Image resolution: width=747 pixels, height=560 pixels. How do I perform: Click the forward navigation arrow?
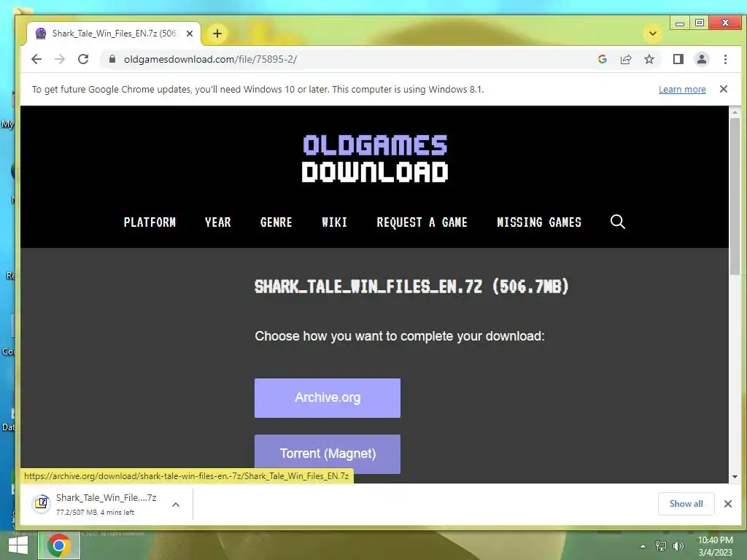click(60, 59)
